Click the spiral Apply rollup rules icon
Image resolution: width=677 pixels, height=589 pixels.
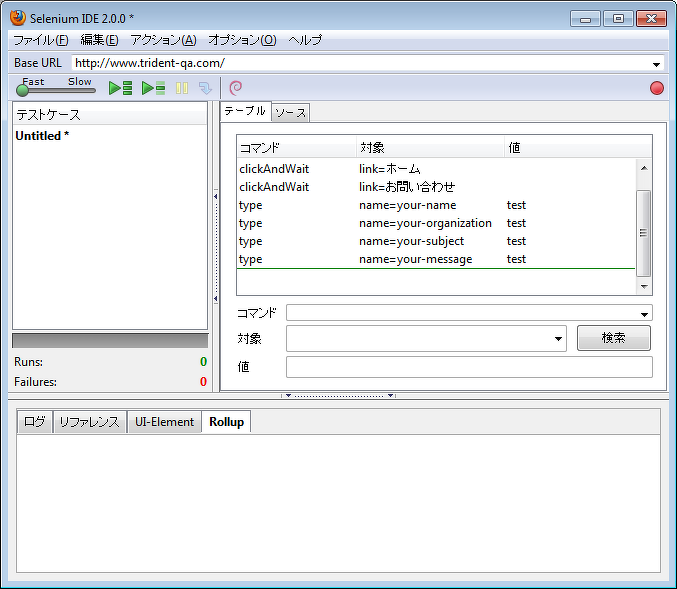point(236,88)
